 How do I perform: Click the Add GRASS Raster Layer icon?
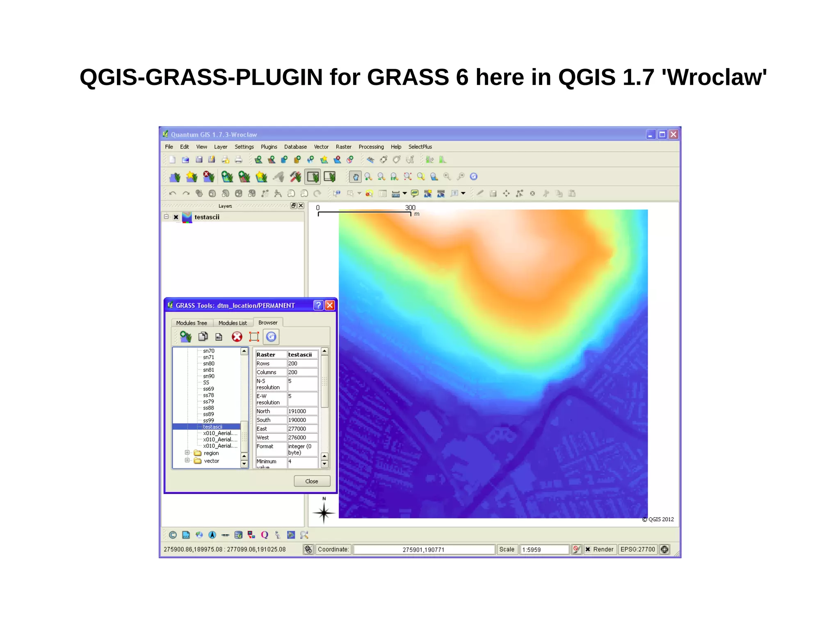[244, 177]
